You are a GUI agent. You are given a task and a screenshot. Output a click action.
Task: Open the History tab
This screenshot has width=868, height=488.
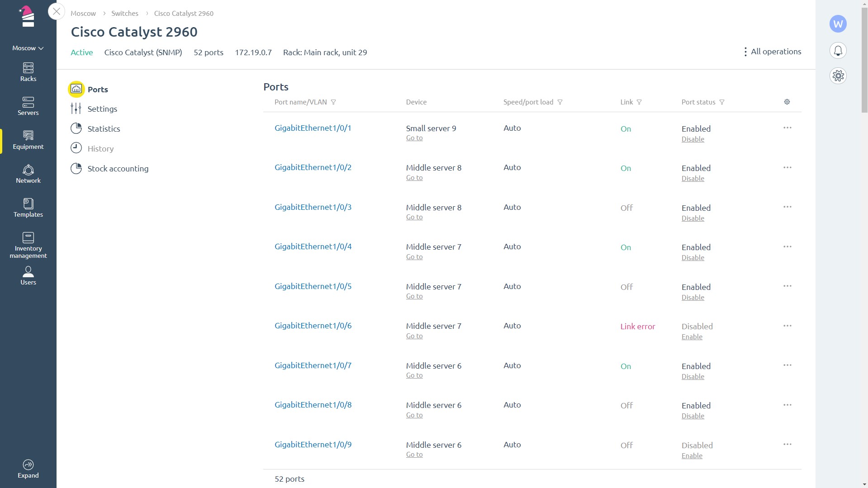point(92,149)
